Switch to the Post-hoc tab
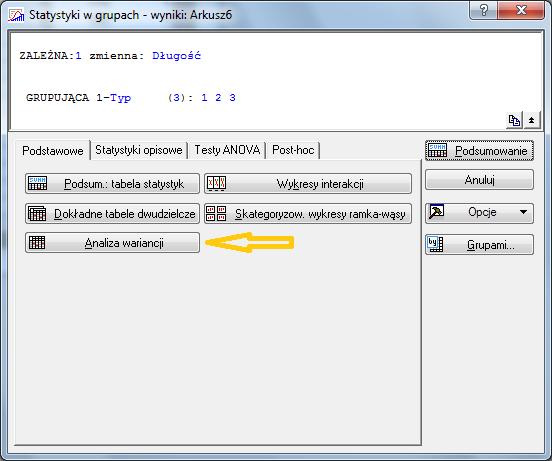Screen dimensions: 552x461 pyautogui.click(x=293, y=150)
